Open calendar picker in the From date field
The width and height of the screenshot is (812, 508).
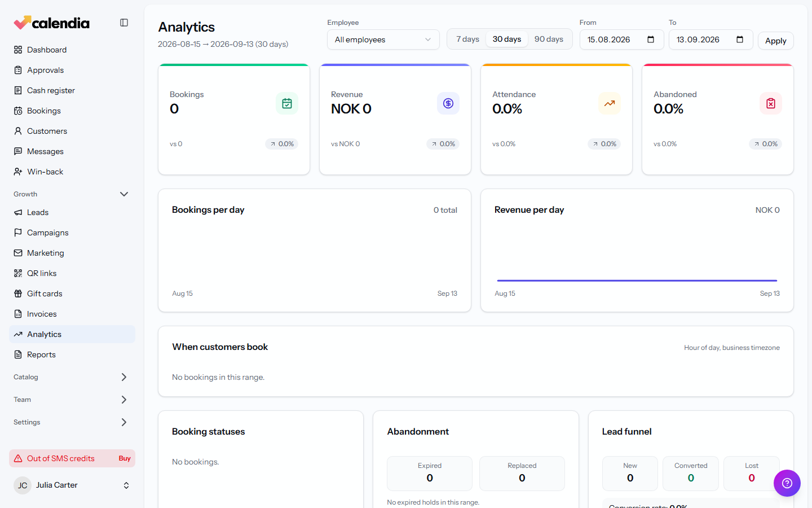[651, 40]
